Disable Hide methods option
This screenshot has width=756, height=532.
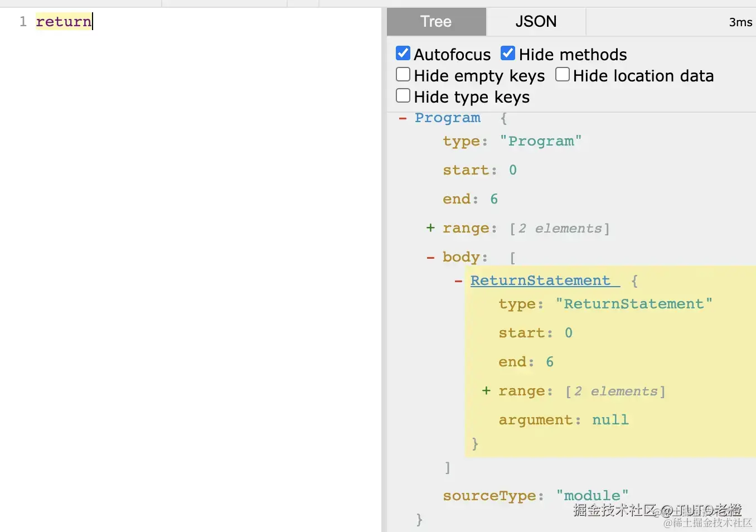(x=508, y=54)
